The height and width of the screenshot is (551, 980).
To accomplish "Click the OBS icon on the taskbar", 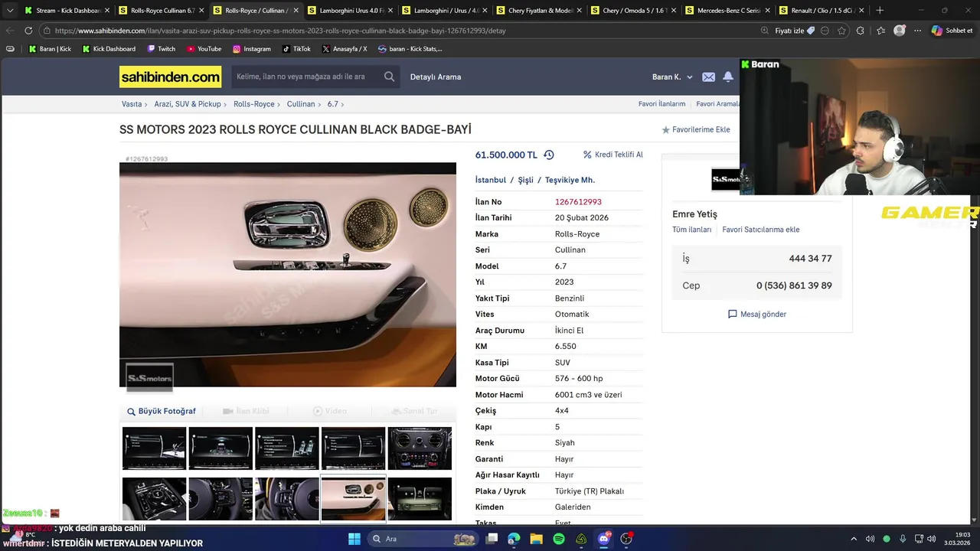I will pyautogui.click(x=626, y=539).
